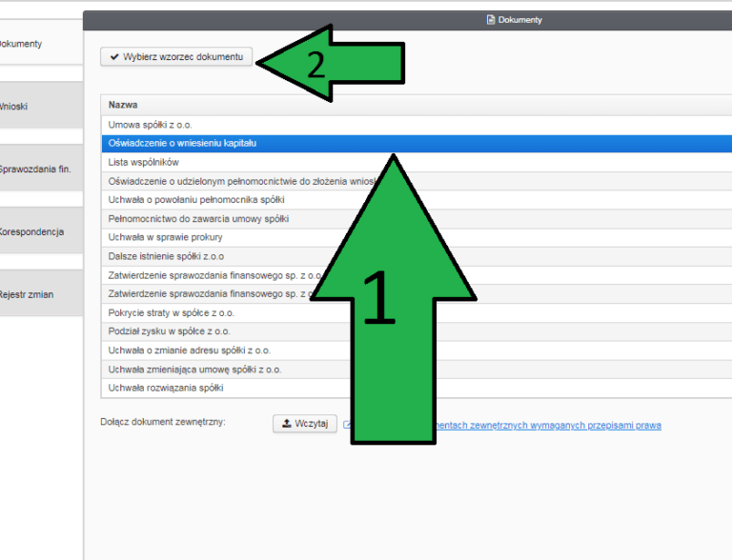Image resolution: width=732 pixels, height=560 pixels.
Task: Select Umowa spółki z o.o. row
Action: [x=417, y=125]
